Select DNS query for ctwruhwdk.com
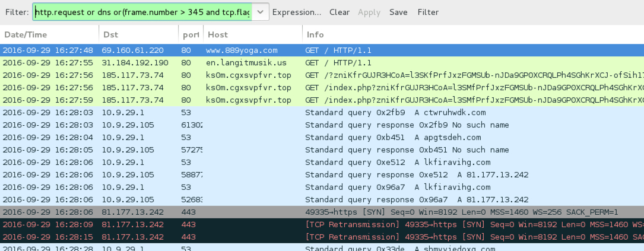This screenshot has height=251, width=644. point(386,112)
